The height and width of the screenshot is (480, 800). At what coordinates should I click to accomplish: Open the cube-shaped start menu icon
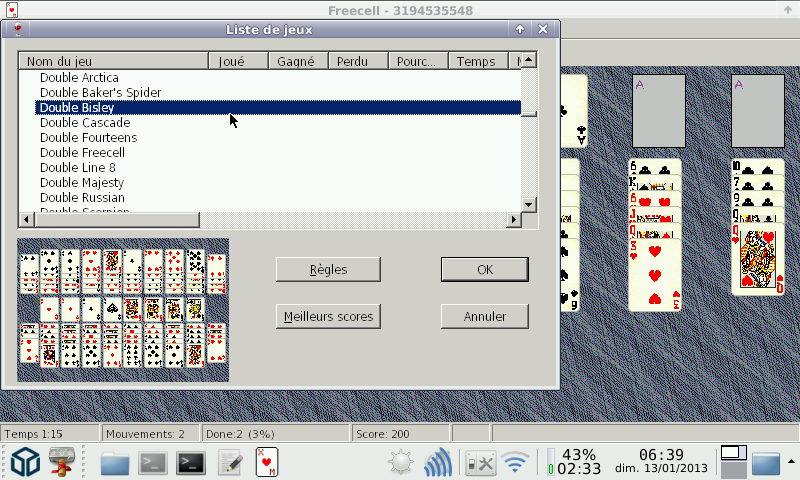(x=25, y=462)
